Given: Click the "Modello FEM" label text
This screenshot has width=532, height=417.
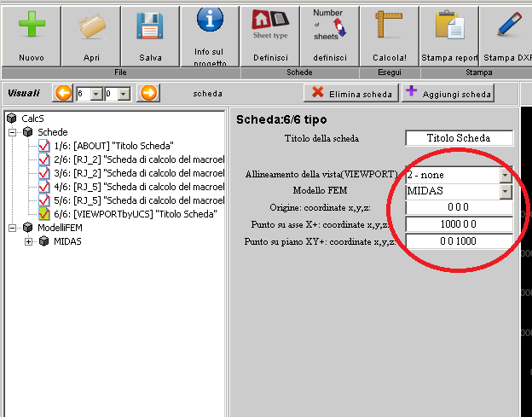Looking at the screenshot, I should pyautogui.click(x=320, y=190).
